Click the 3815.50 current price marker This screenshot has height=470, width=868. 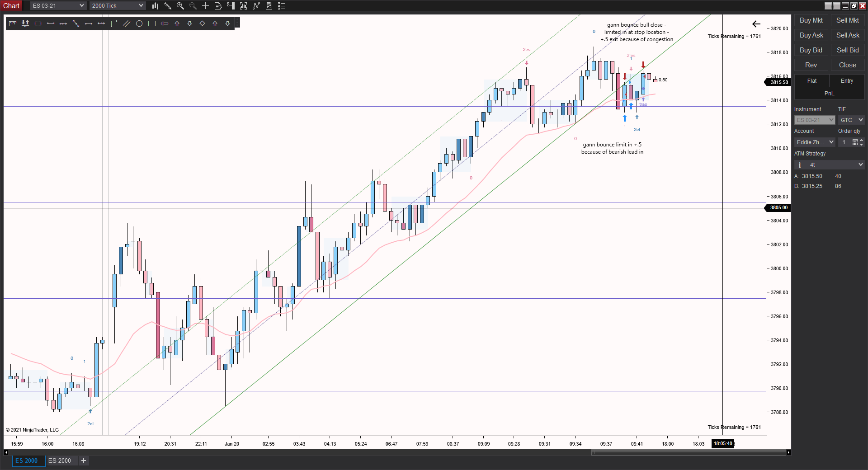pyautogui.click(x=778, y=82)
